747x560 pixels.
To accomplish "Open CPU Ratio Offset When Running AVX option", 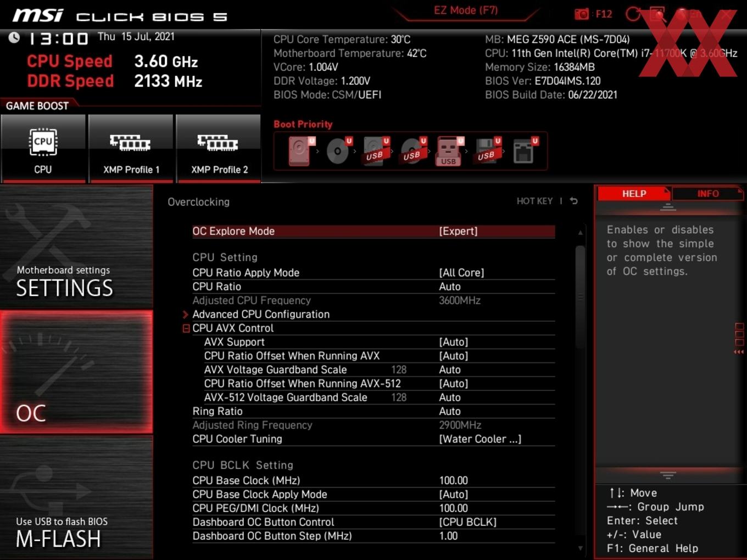I will (454, 356).
